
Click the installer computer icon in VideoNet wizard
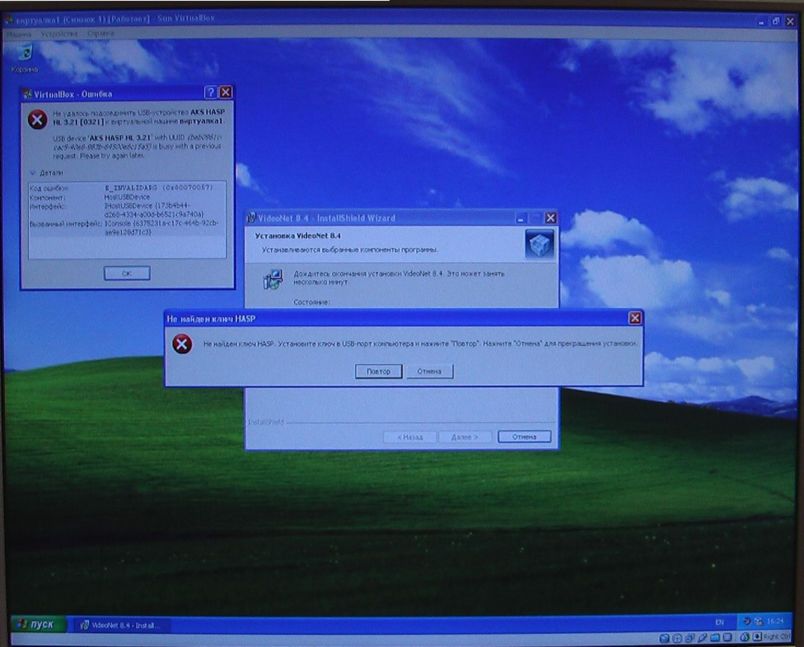point(273,280)
